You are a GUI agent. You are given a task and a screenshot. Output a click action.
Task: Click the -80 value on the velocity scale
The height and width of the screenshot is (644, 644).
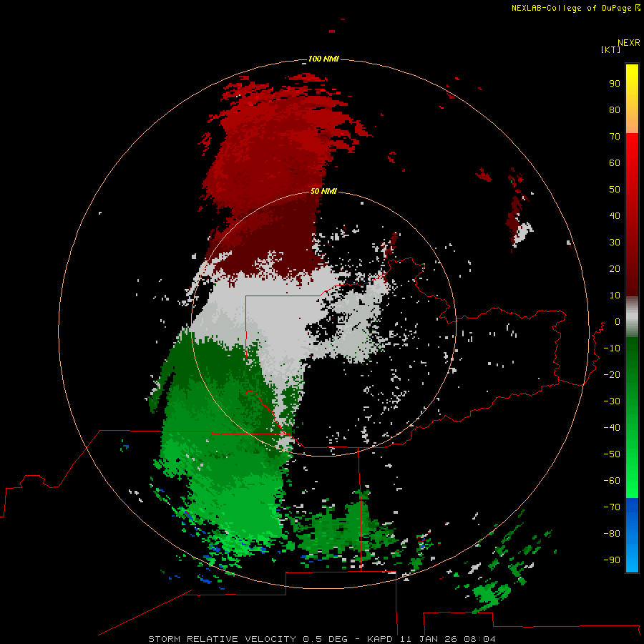(612, 534)
